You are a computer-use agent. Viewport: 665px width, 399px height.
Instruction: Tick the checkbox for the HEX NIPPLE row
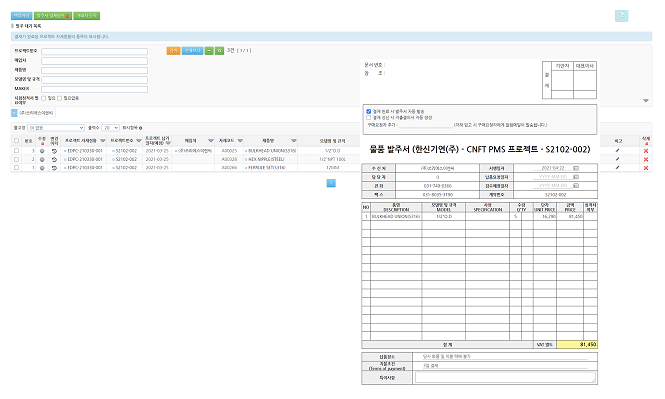point(17,159)
